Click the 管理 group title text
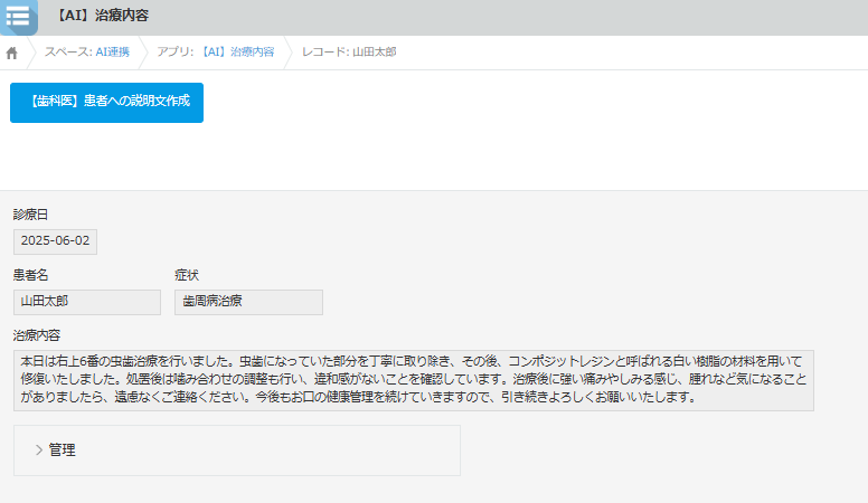The height and width of the screenshot is (503, 868). 62,450
